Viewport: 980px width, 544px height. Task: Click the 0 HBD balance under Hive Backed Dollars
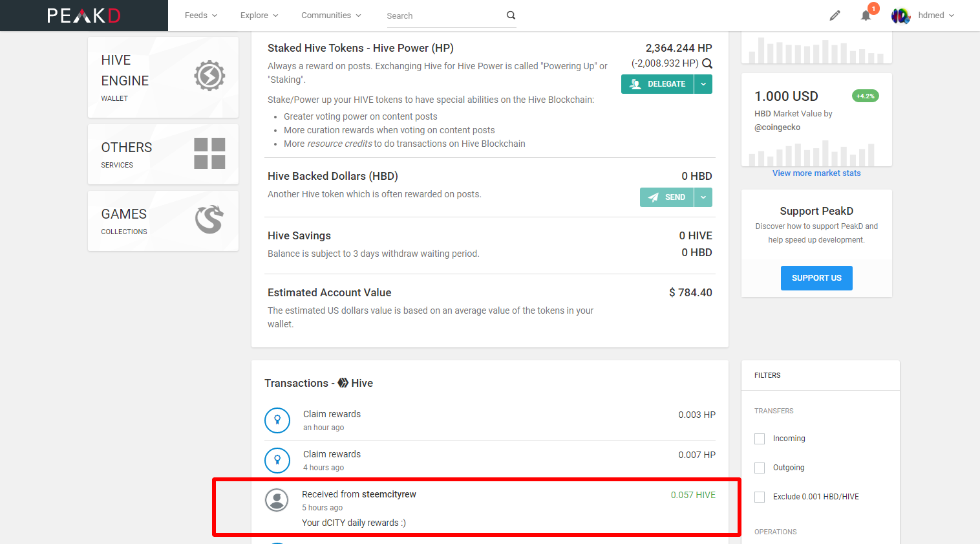[x=697, y=176]
